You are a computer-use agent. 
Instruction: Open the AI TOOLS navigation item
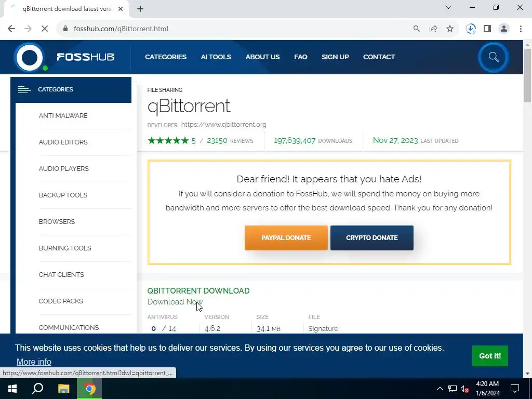point(216,57)
